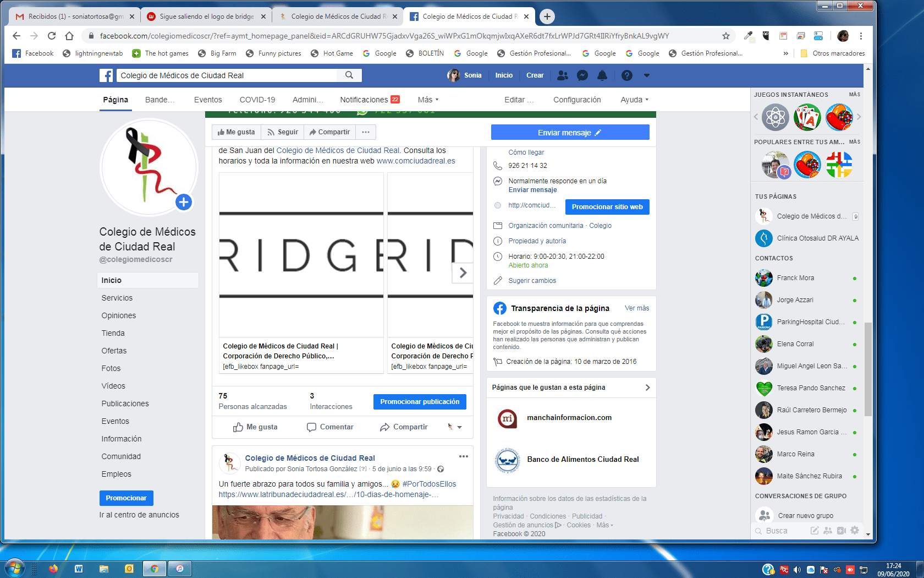This screenshot has width=924, height=578.
Task: Click the post photo thumbnail of man with glasses
Action: coord(343,522)
